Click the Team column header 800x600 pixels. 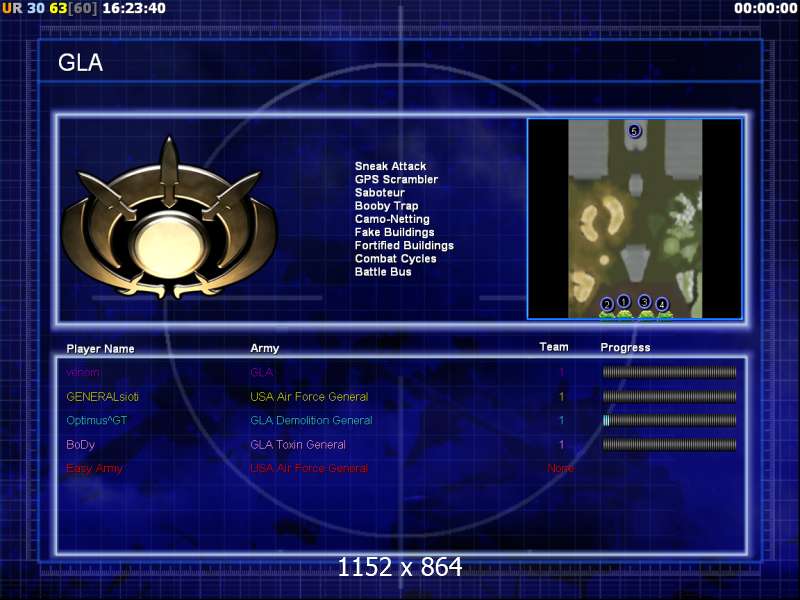(554, 347)
